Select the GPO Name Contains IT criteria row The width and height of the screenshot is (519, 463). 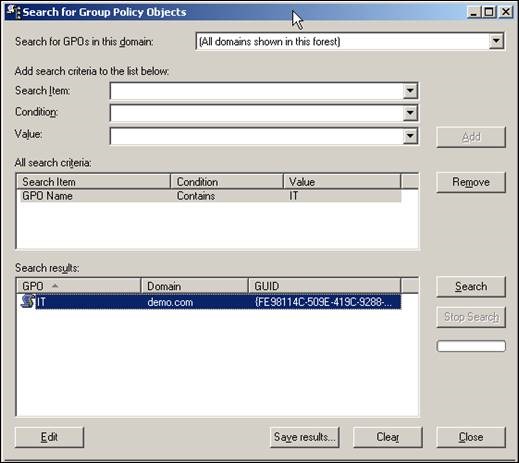pyautogui.click(x=210, y=196)
